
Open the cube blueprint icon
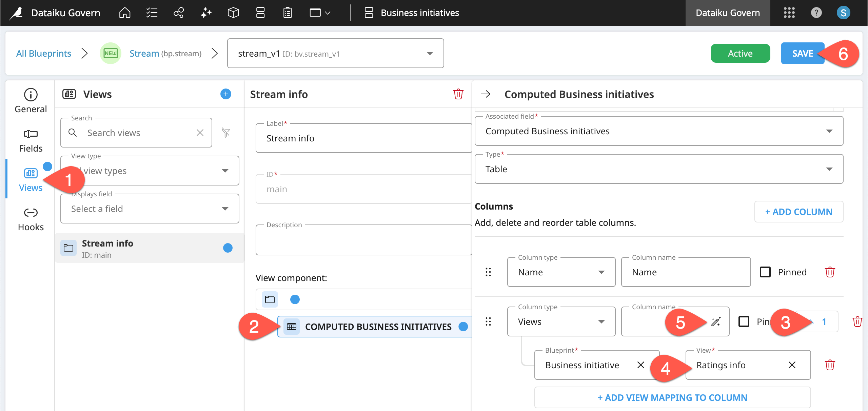(x=233, y=13)
